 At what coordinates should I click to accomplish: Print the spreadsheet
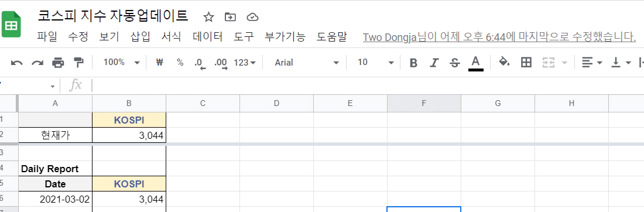pyautogui.click(x=58, y=63)
